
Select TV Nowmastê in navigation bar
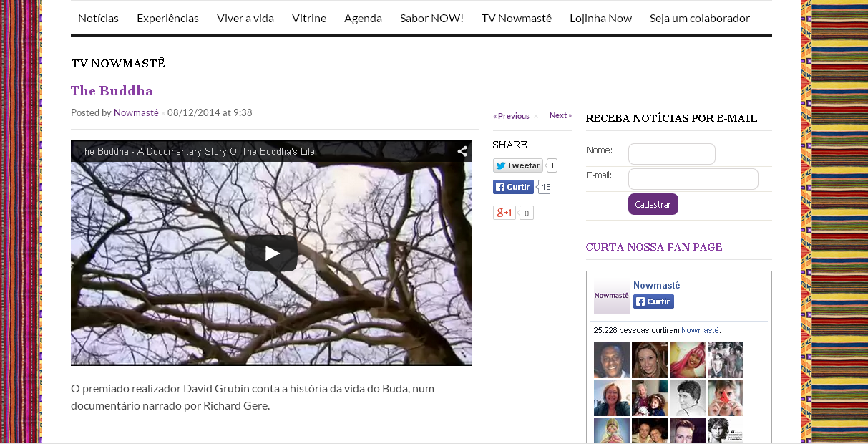[517, 18]
